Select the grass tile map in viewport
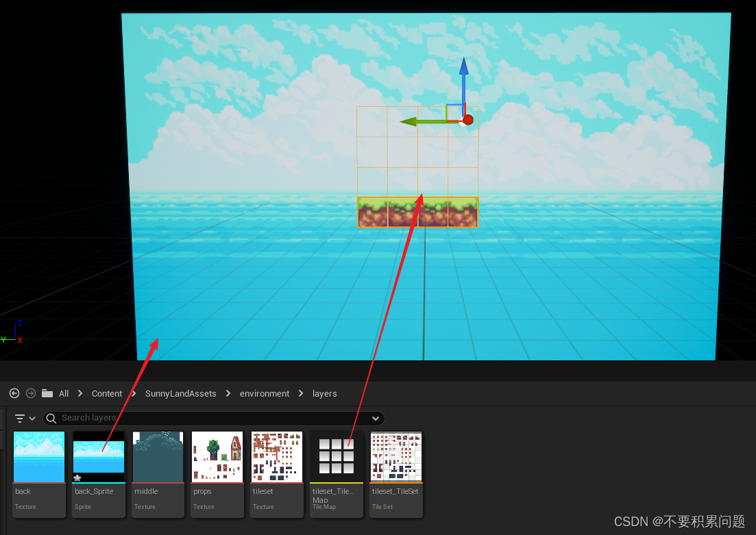The height and width of the screenshot is (535, 756). pyautogui.click(x=417, y=212)
